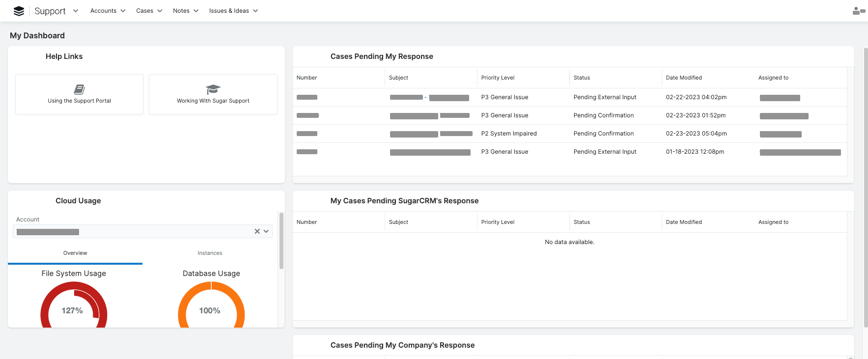868x359 pixels.
Task: Sort Cases Pending My Response by Number
Action: (x=307, y=78)
